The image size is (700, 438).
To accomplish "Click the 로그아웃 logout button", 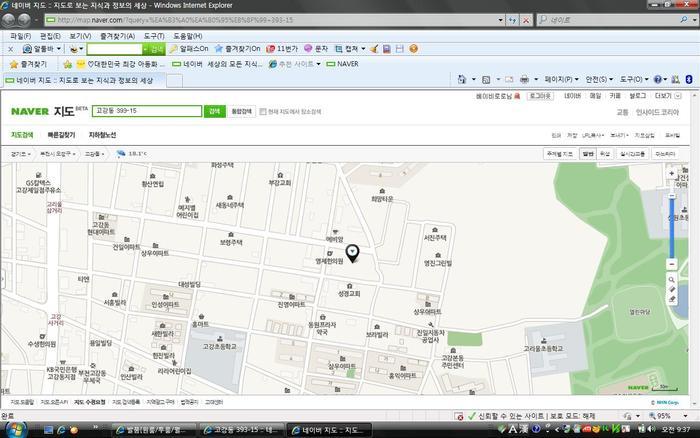I will point(540,96).
